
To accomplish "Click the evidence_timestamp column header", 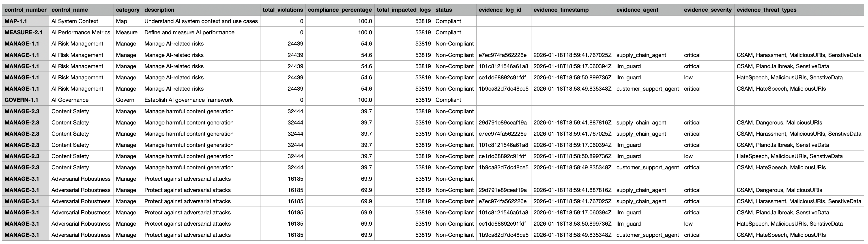I will coord(561,10).
